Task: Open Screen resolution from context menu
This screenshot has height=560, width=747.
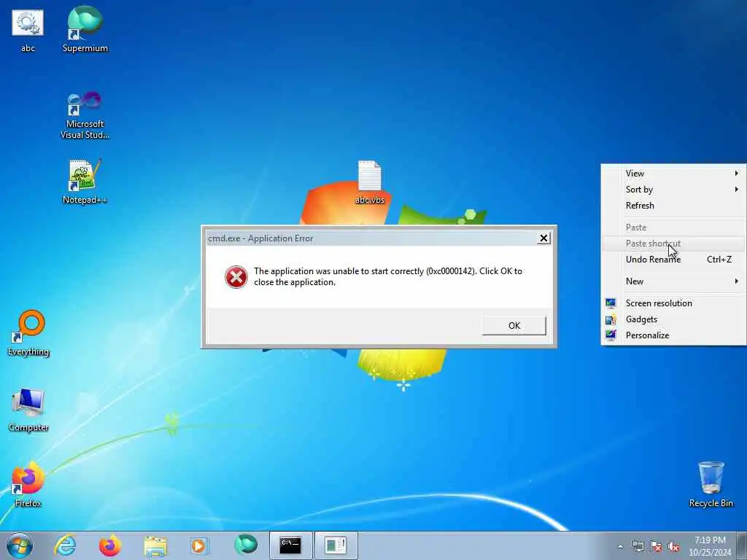Action: click(673, 303)
